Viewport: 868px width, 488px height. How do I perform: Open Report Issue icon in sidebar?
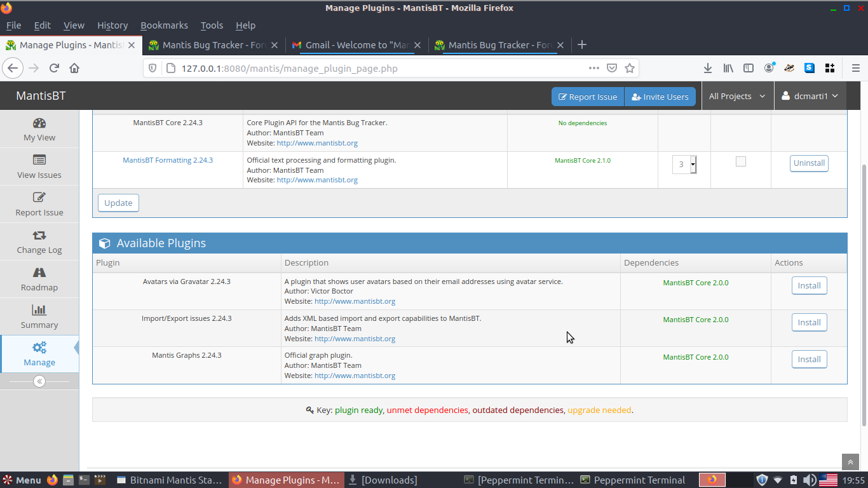(39, 198)
